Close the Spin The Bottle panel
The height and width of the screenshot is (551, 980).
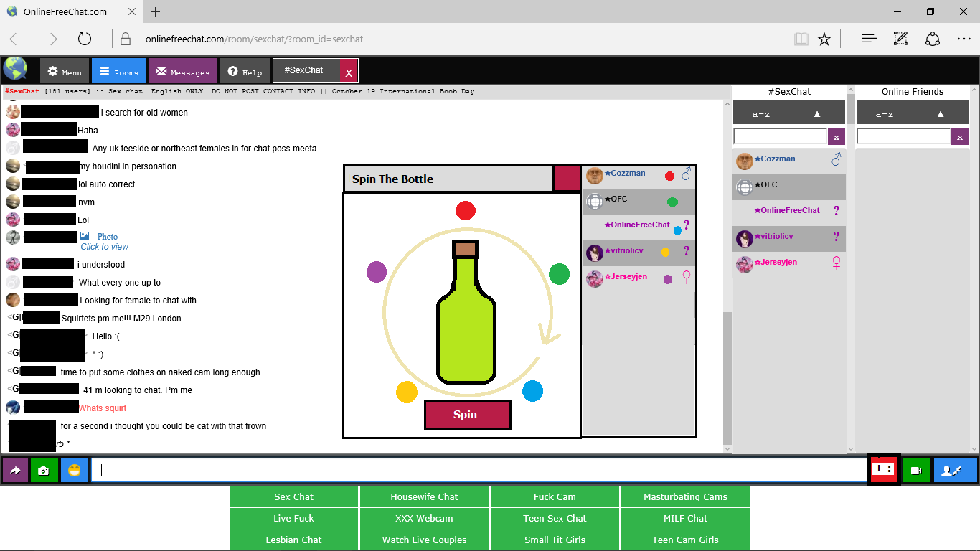(566, 179)
